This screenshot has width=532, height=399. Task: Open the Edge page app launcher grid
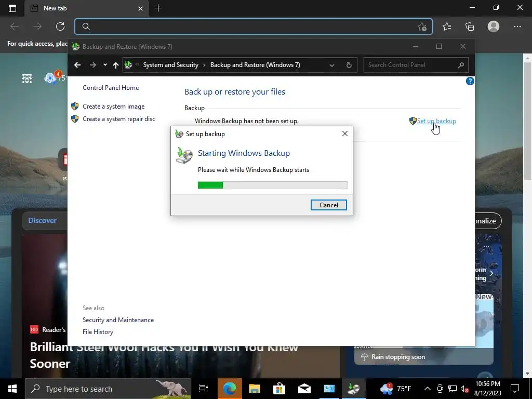click(x=27, y=78)
